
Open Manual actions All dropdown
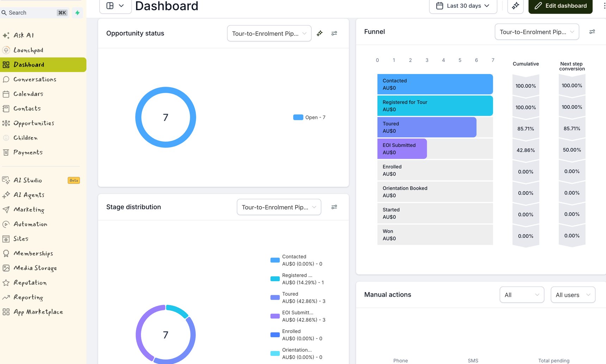point(522,295)
